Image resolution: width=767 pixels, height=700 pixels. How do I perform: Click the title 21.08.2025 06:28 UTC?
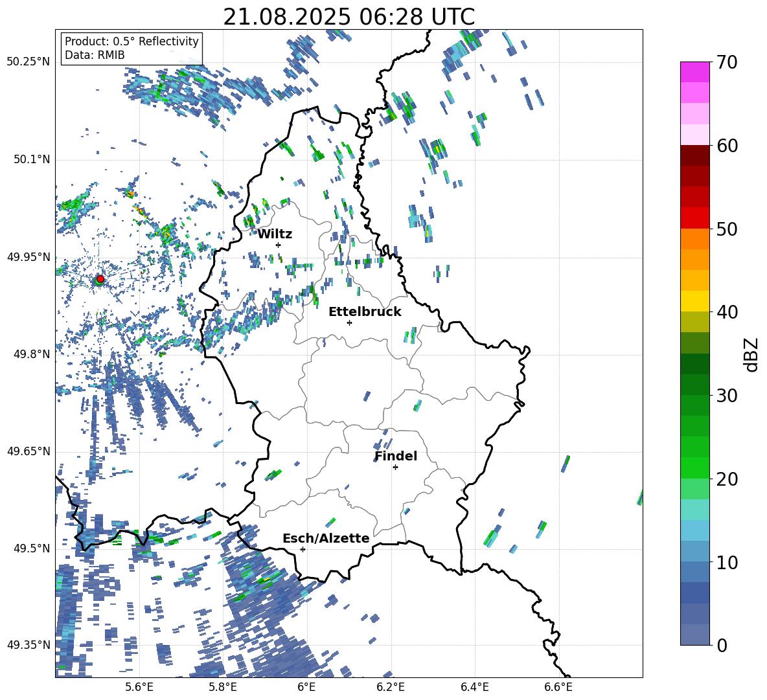coord(349,17)
